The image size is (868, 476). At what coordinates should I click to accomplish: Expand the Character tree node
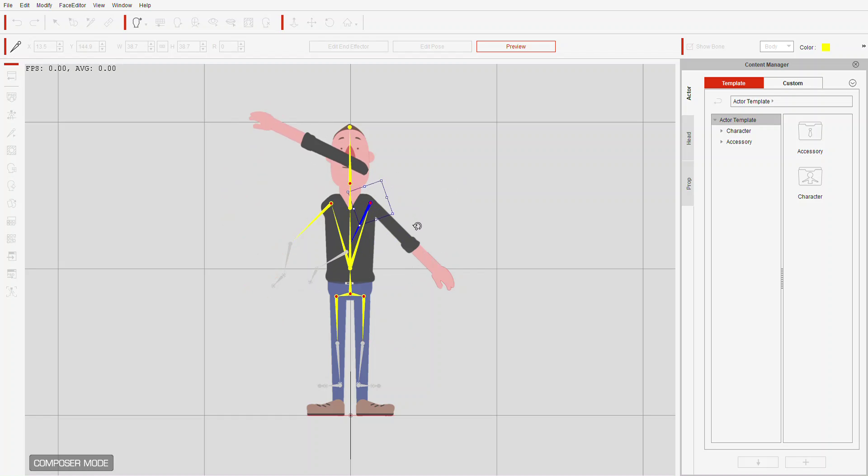click(x=722, y=131)
